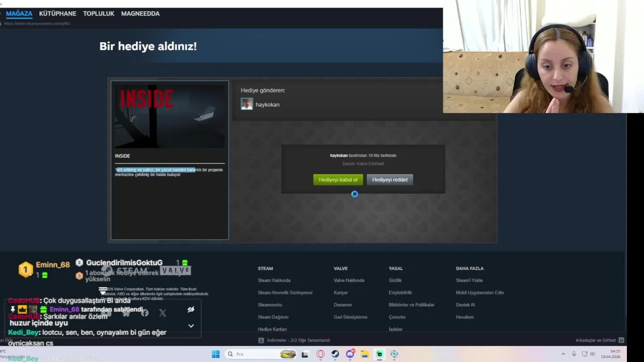Open the Erişilebilirlik footer link
Image resolution: width=644 pixels, height=362 pixels.
[x=400, y=293]
